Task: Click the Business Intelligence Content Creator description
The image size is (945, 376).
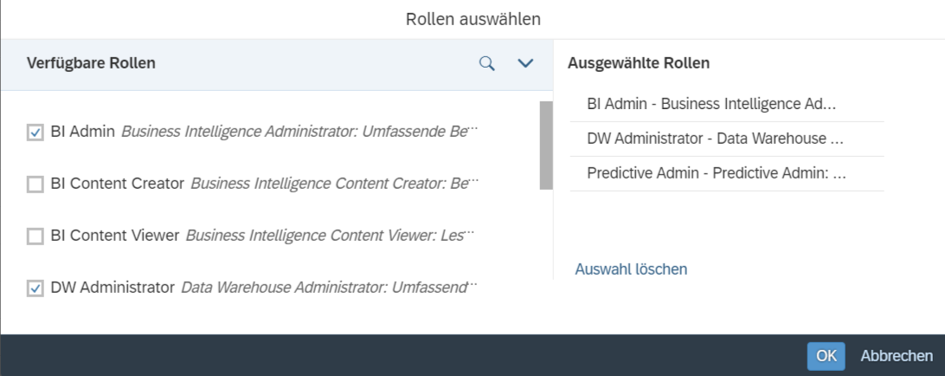Action: (334, 184)
